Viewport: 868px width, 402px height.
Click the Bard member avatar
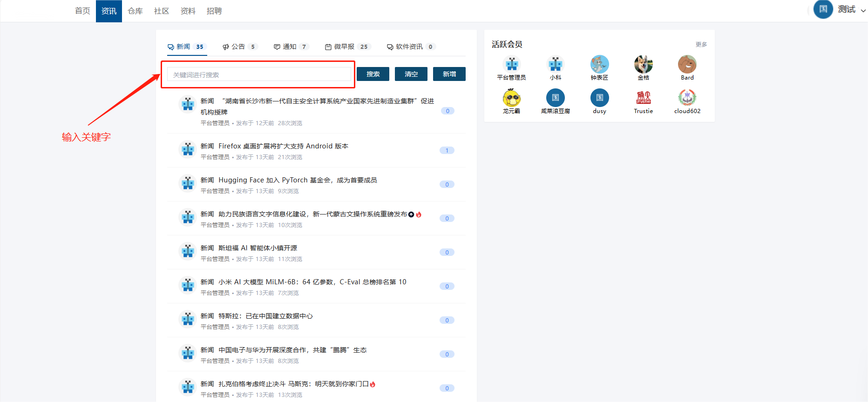click(x=687, y=64)
